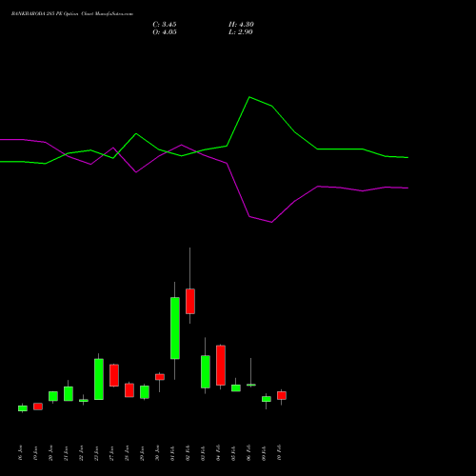Click the open value 'O: 4.05'
The height and width of the screenshot is (476, 476).
(x=165, y=32)
